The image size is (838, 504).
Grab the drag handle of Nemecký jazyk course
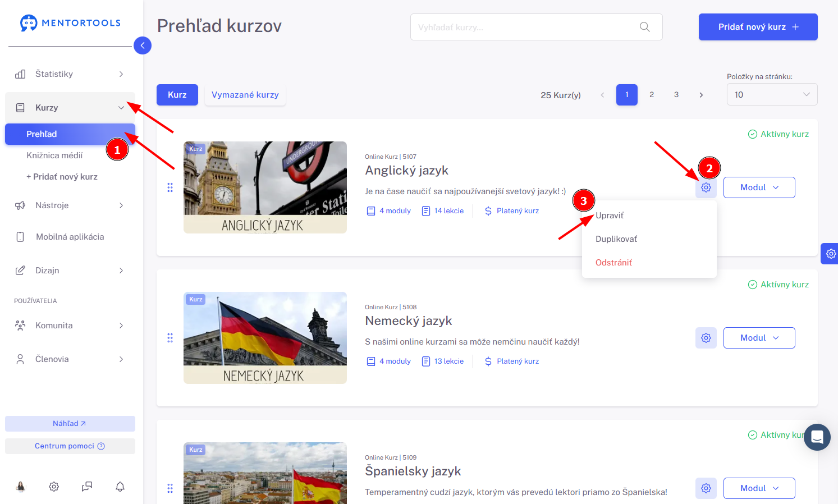pos(170,338)
